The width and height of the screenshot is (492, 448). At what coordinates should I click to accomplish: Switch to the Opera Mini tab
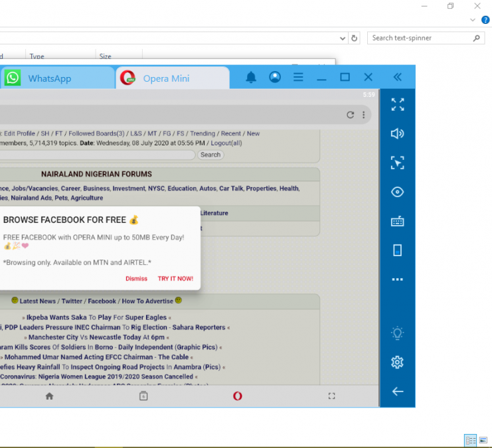coord(166,78)
